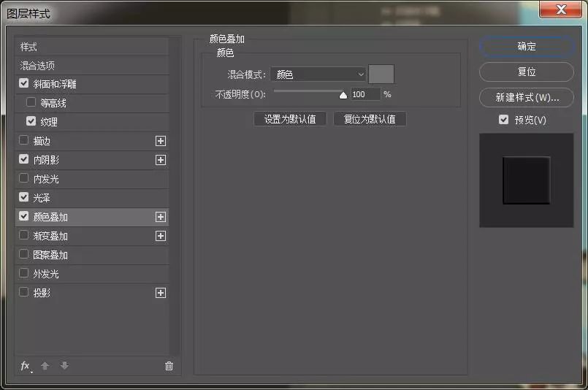
Task: Click the plus icon next to 描边
Action: [161, 141]
